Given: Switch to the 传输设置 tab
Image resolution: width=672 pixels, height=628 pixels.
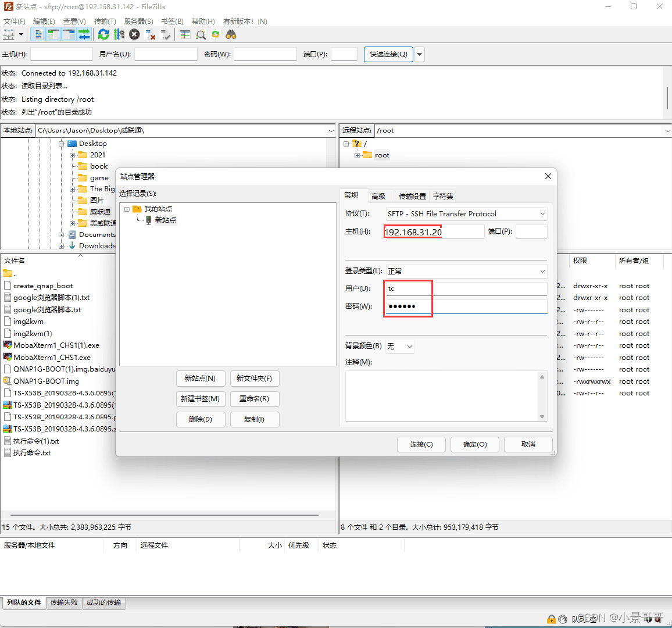Looking at the screenshot, I should pos(412,197).
